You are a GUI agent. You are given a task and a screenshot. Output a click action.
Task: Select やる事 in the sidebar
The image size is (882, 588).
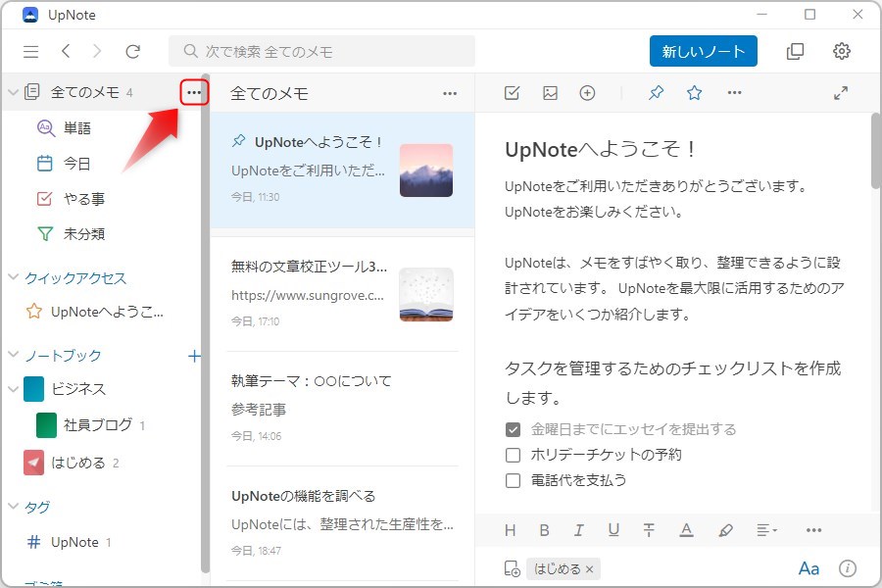(x=84, y=199)
